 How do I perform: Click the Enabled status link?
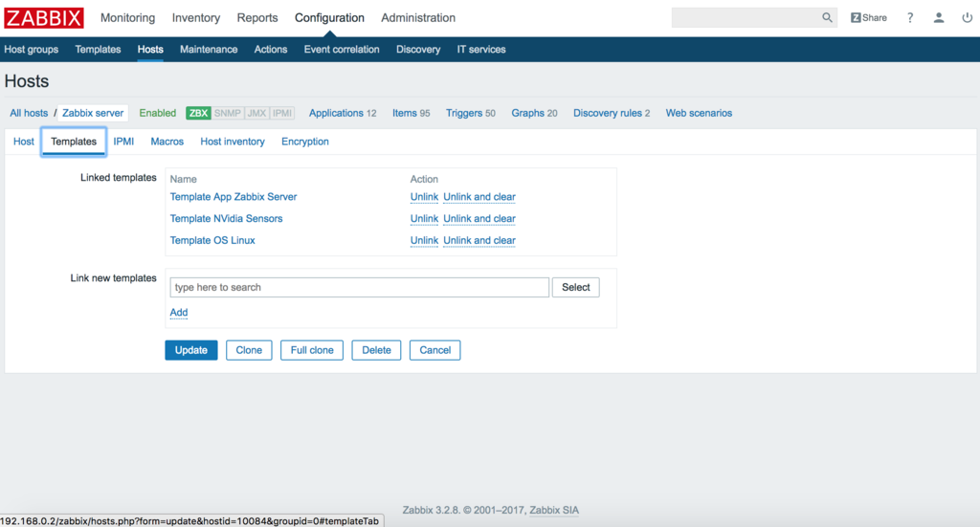158,113
